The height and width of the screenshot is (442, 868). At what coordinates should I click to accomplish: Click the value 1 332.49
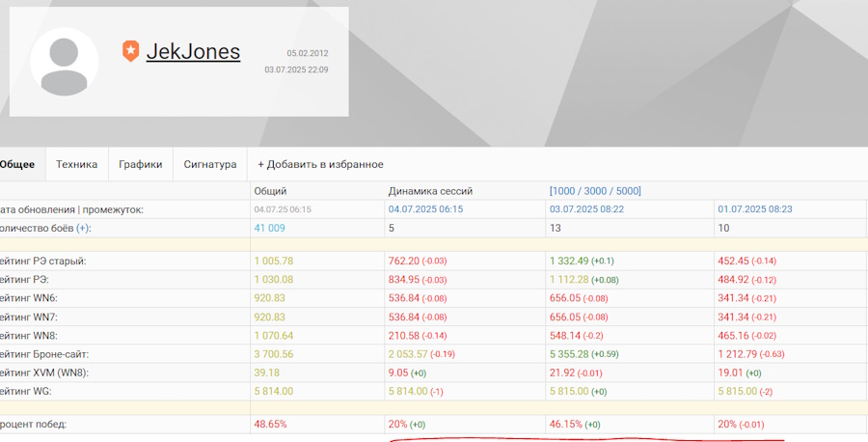pyautogui.click(x=570, y=261)
